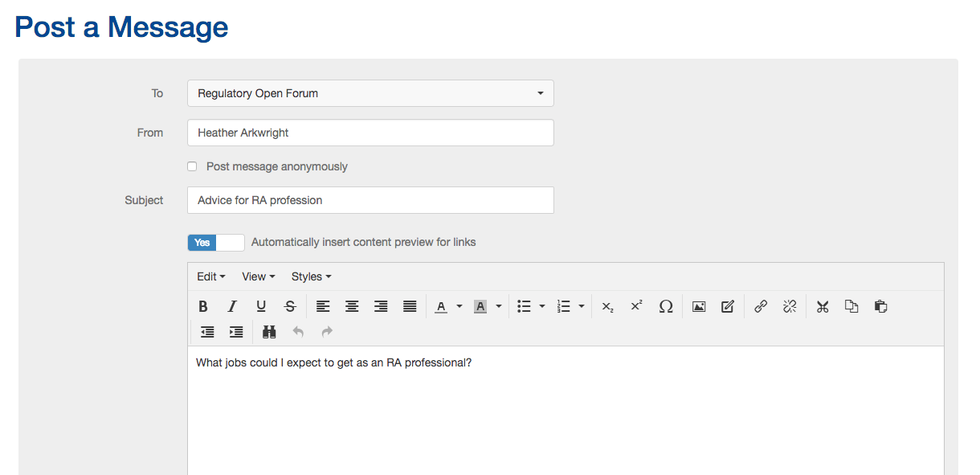Open find and replace binoculars
The image size is (980, 475).
click(269, 331)
